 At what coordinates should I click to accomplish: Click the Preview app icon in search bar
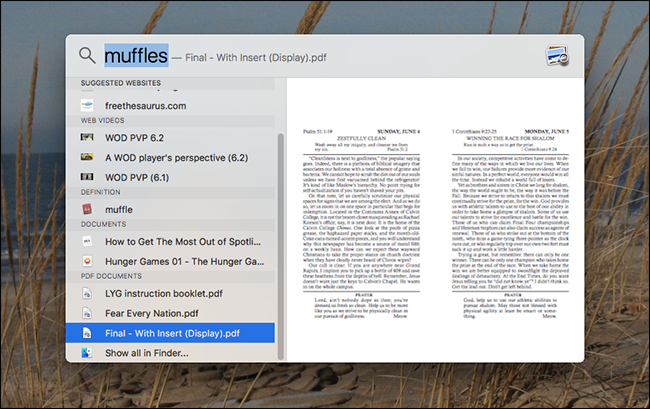click(557, 56)
